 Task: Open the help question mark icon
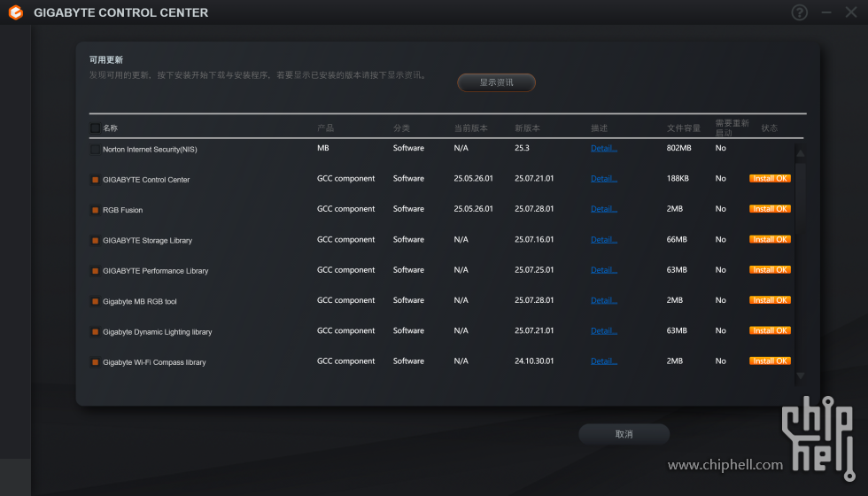(799, 12)
